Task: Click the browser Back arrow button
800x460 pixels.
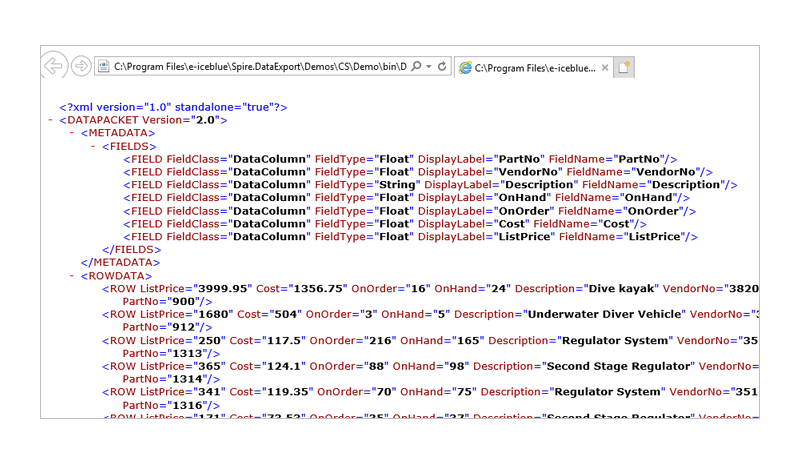Action: tap(53, 67)
